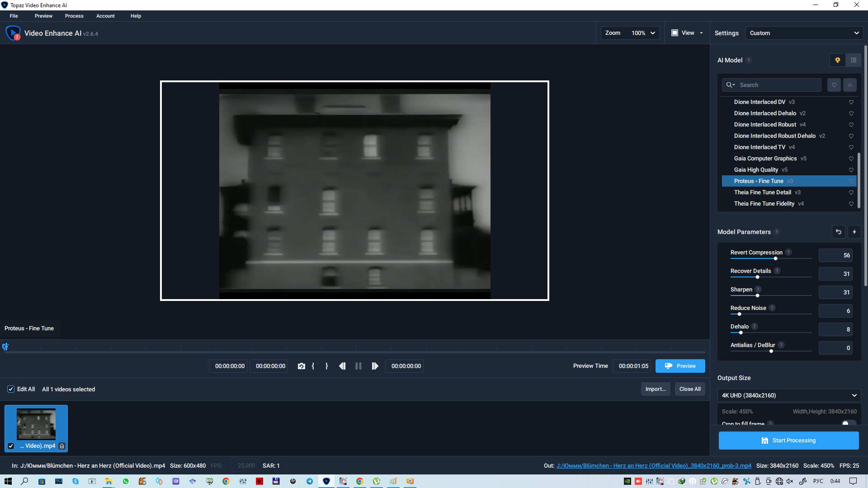The image size is (868, 488).
Task: Open help for Dehalo
Action: tap(755, 326)
